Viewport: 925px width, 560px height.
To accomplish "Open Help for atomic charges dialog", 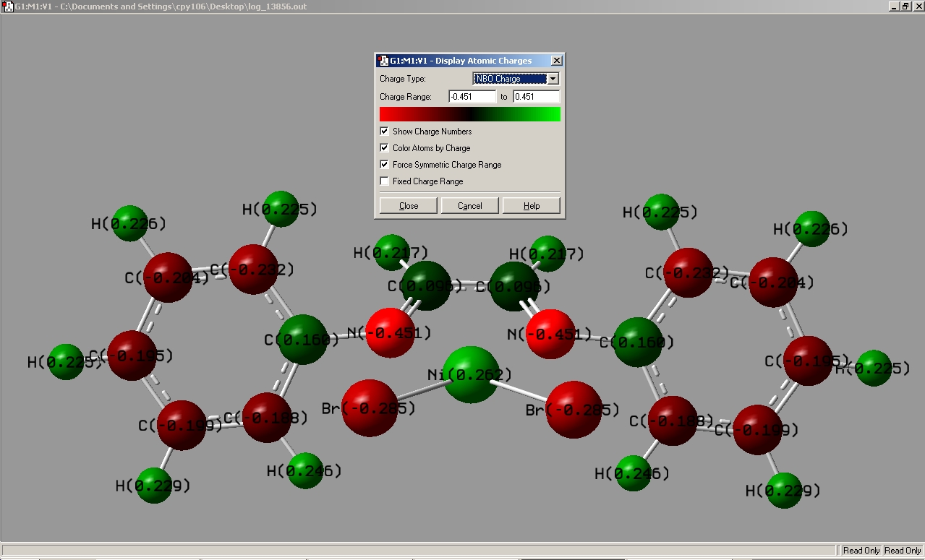I will 532,206.
